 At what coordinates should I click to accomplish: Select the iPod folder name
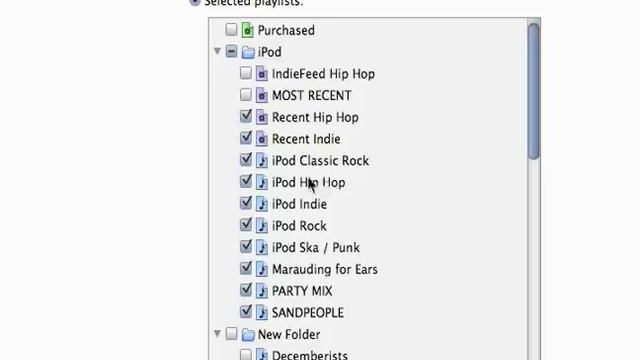270,52
